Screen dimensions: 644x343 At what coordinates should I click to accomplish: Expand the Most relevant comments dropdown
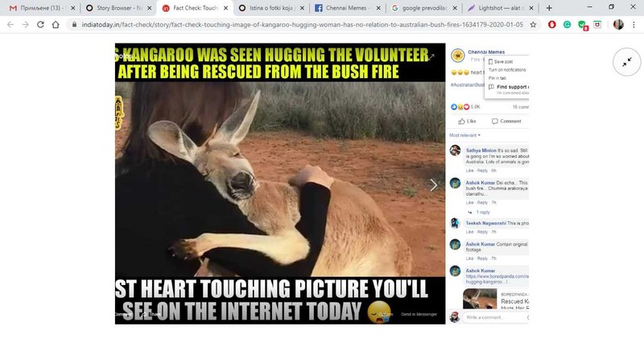coord(464,135)
